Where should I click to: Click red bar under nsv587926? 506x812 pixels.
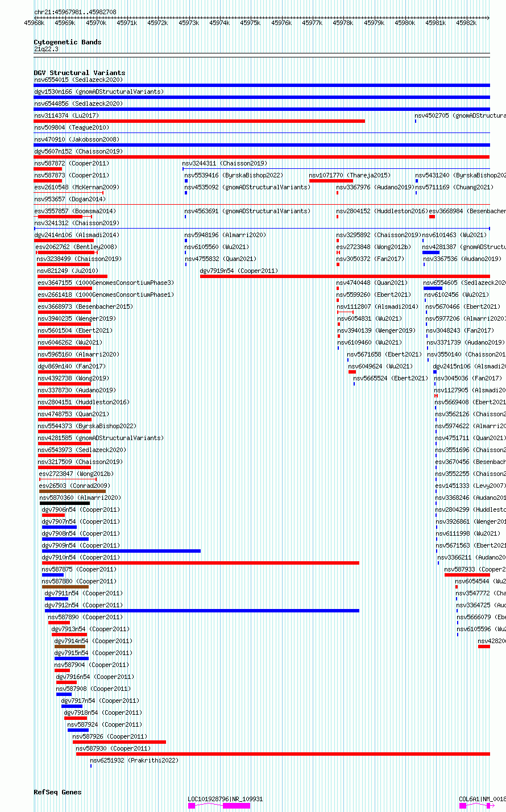coord(119,742)
